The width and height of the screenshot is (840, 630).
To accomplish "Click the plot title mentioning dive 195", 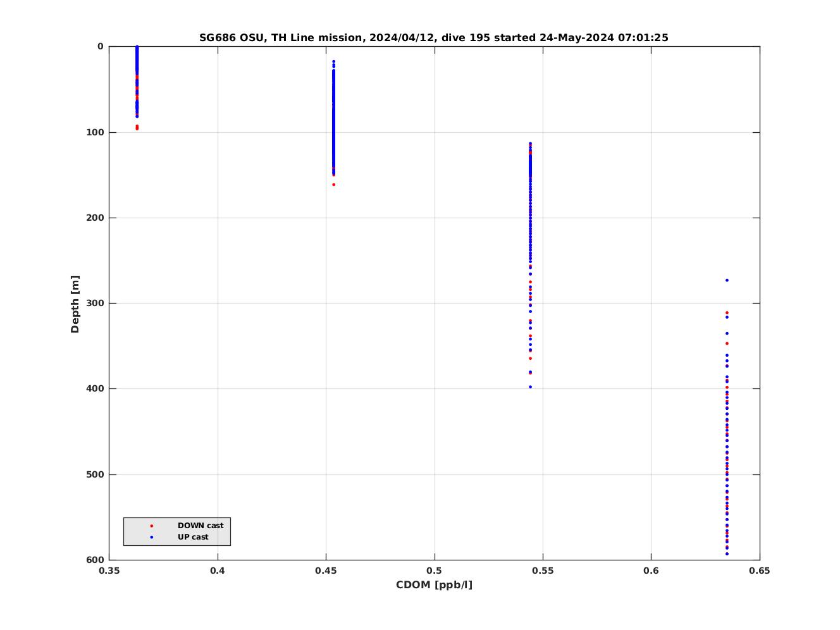I will 433,37.
